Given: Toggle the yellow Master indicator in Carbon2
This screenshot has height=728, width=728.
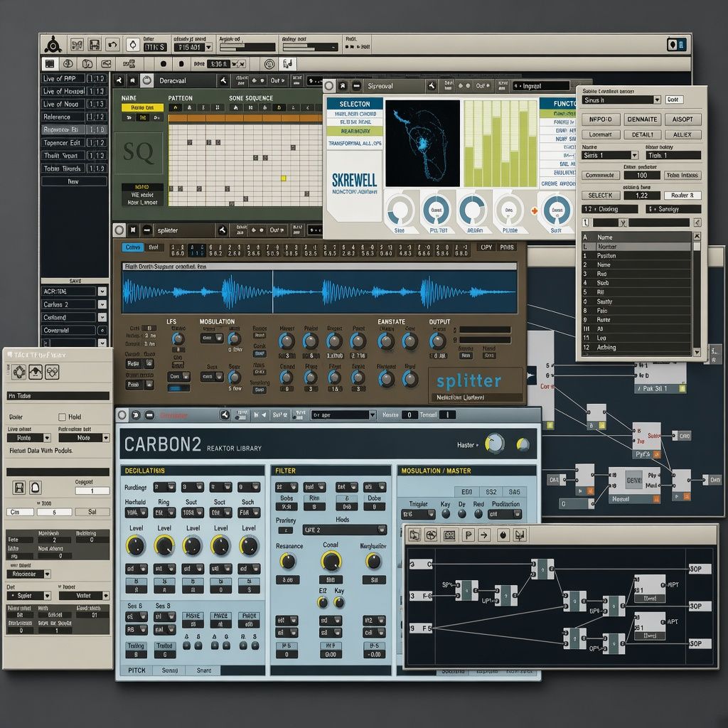Looking at the screenshot, I should [x=523, y=445].
